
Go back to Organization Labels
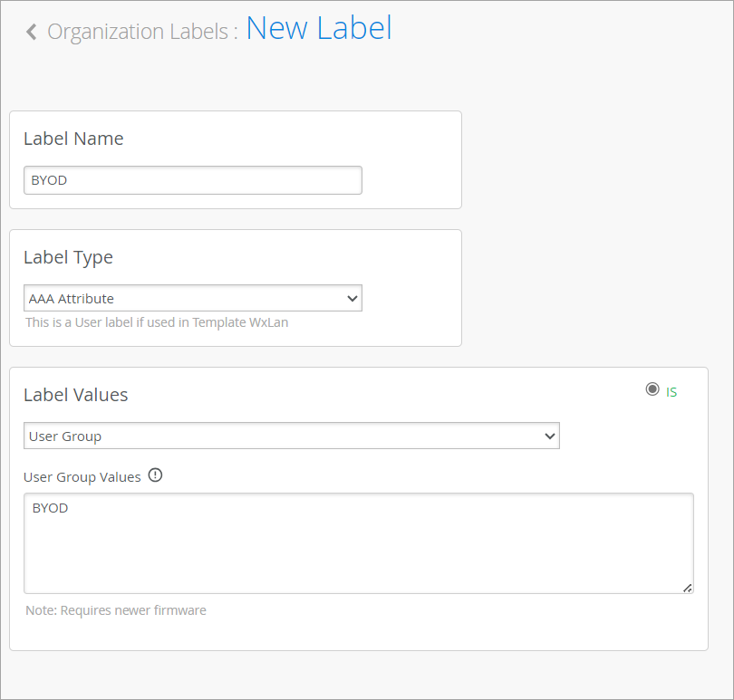[141, 32]
